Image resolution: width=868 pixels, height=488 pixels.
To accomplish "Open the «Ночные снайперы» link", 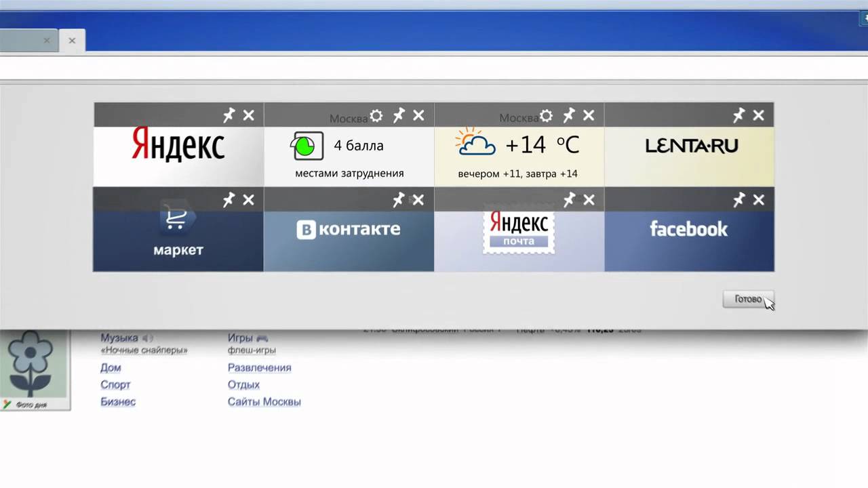I will 144,350.
